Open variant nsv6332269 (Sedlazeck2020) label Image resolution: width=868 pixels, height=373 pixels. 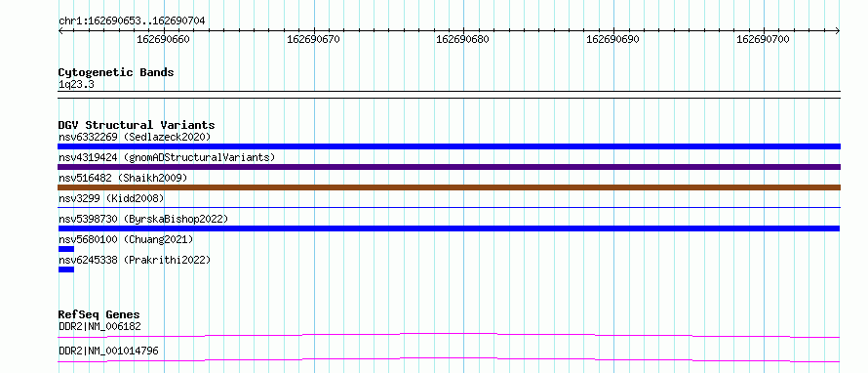coord(135,137)
